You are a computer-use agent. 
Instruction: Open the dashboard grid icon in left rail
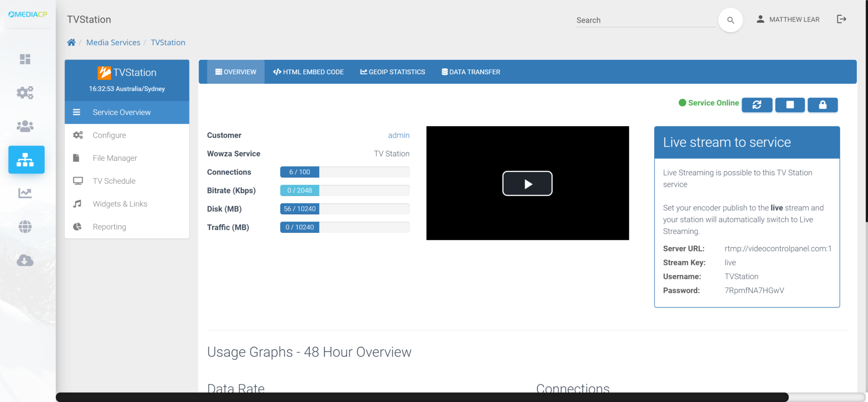coord(25,59)
